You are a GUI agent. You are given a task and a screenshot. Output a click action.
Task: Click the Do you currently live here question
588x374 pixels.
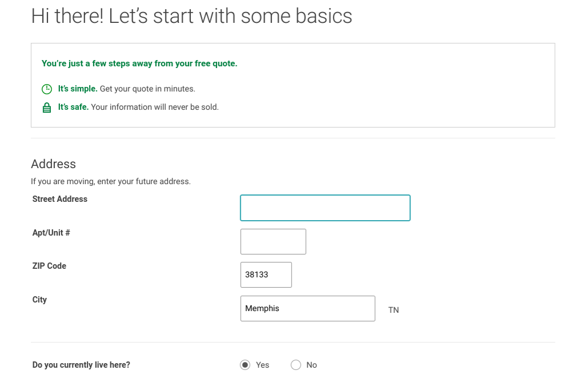pos(81,365)
